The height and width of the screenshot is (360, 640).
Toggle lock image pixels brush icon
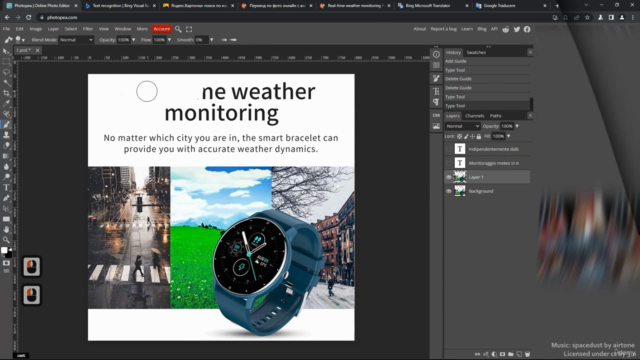(466, 136)
